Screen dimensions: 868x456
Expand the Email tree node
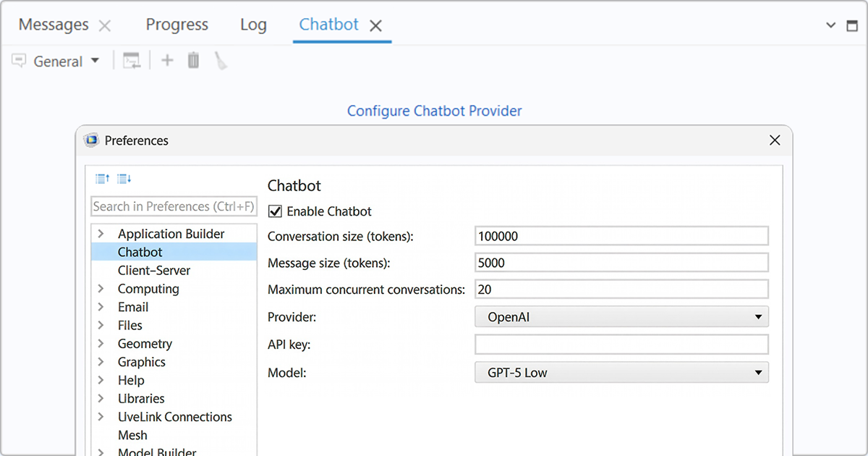pyautogui.click(x=101, y=307)
